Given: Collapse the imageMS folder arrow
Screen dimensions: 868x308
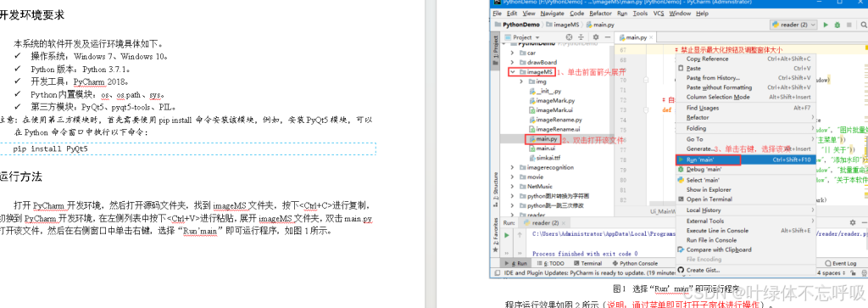Looking at the screenshot, I should click(x=513, y=71).
